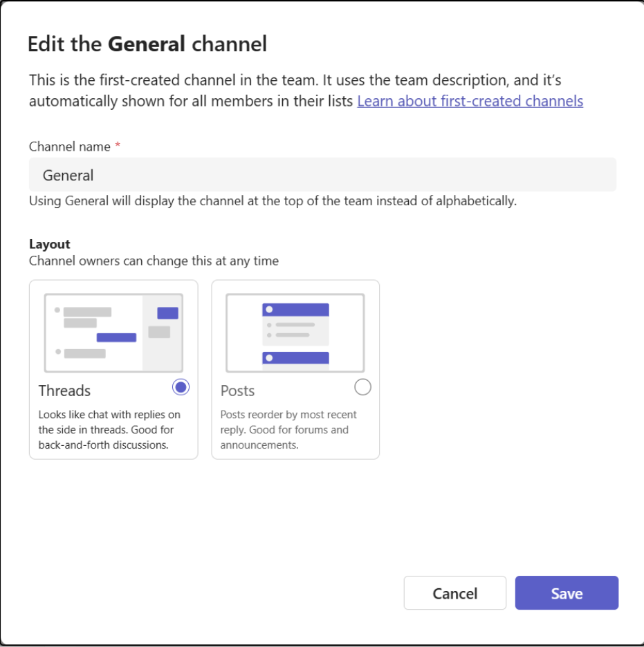Keep the Threads layout radio selected
The width and height of the screenshot is (644, 647).
coord(181,387)
